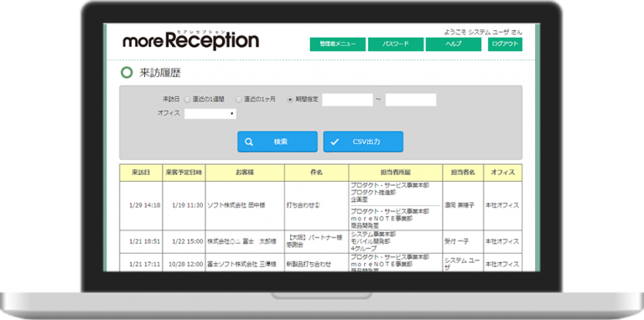Click 本社オフィス in the 1/29 14:18 row

502,205
